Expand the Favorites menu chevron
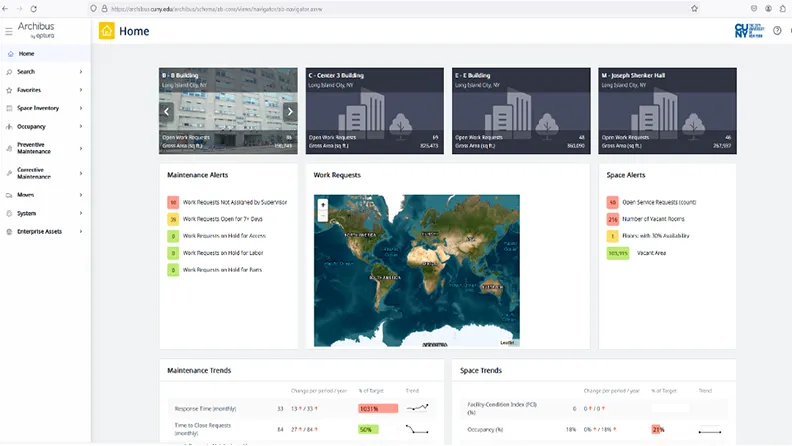Image resolution: width=792 pixels, height=446 pixels. tap(81, 90)
